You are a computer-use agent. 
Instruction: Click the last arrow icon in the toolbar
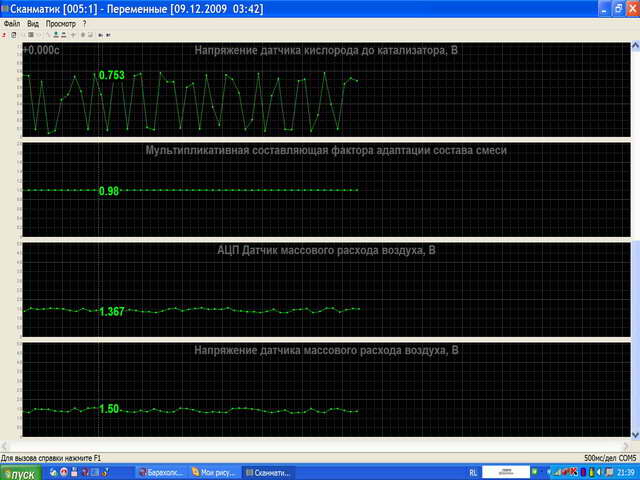[108, 35]
